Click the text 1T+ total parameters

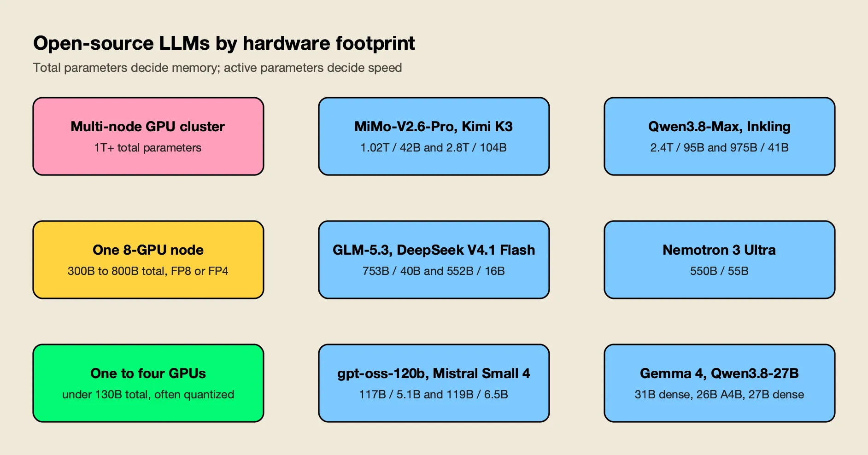148,148
